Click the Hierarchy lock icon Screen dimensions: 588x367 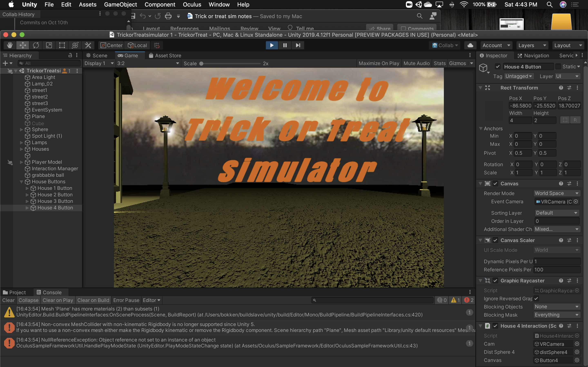coord(70,55)
